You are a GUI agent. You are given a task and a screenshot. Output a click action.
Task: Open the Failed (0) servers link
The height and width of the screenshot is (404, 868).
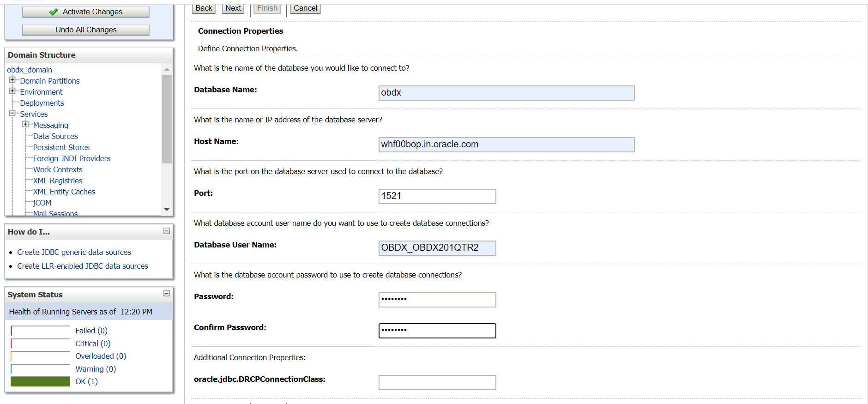(x=91, y=331)
